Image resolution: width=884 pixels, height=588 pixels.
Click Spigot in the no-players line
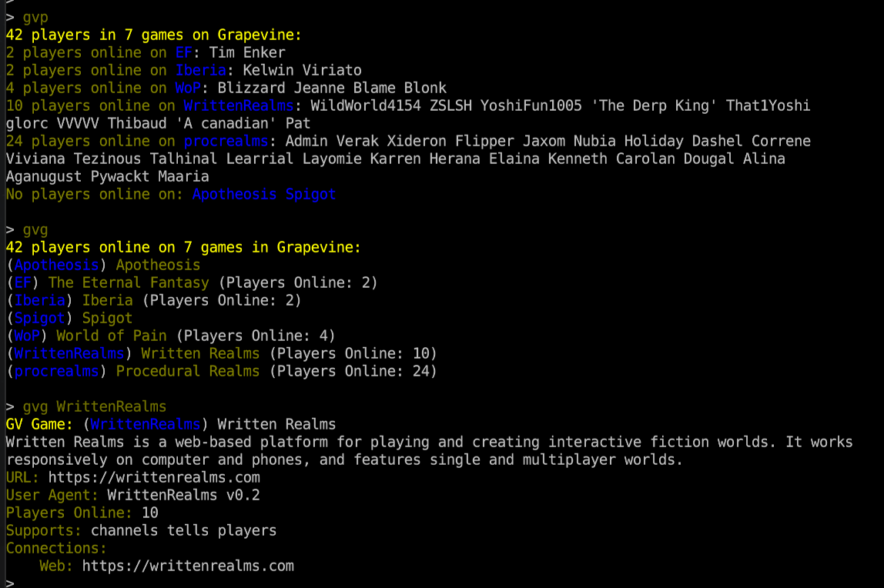(311, 194)
